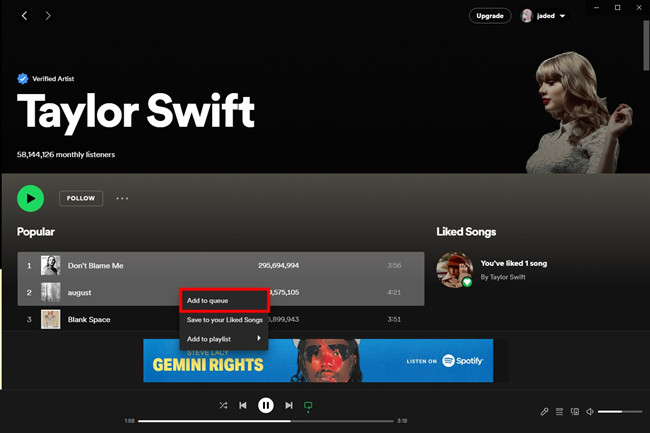The width and height of the screenshot is (650, 433).
Task: Go forward with the right arrow
Action: pyautogui.click(x=48, y=16)
